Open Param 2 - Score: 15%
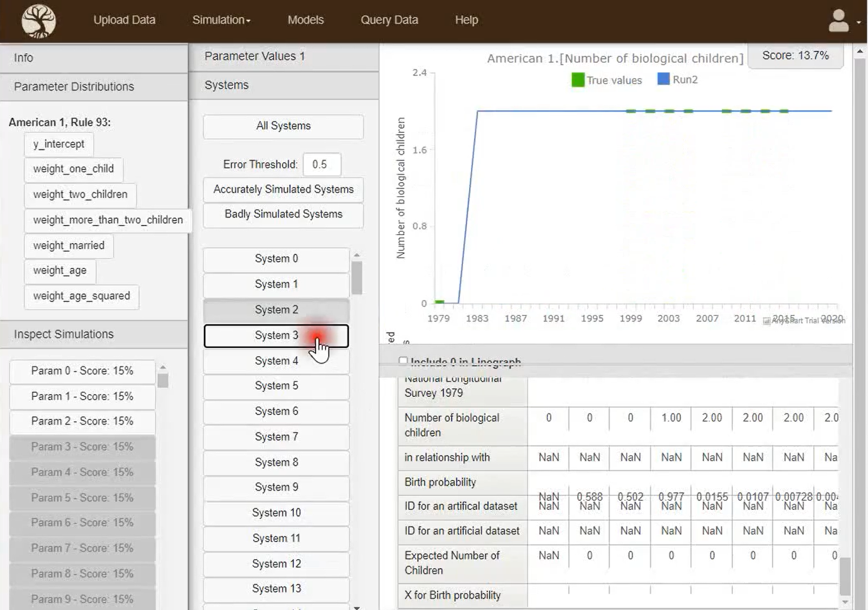The height and width of the screenshot is (610, 868). (x=83, y=421)
